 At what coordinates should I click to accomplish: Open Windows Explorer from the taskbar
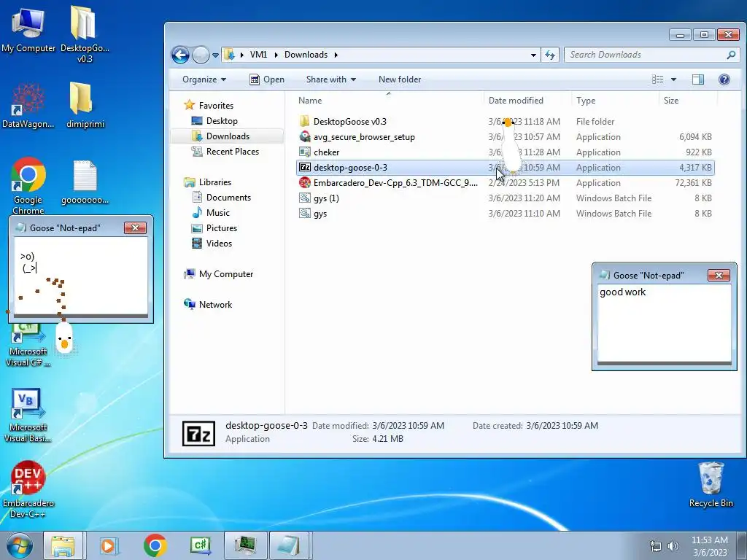tap(63, 545)
